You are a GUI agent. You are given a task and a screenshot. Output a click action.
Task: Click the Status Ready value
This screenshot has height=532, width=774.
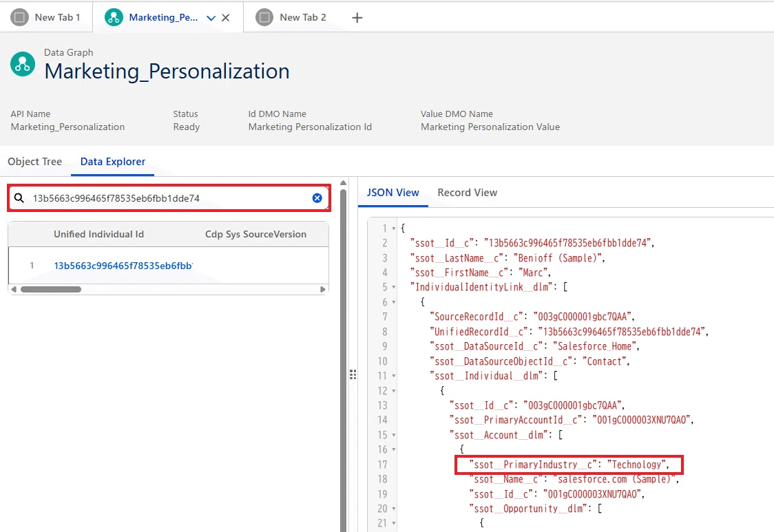tap(187, 127)
